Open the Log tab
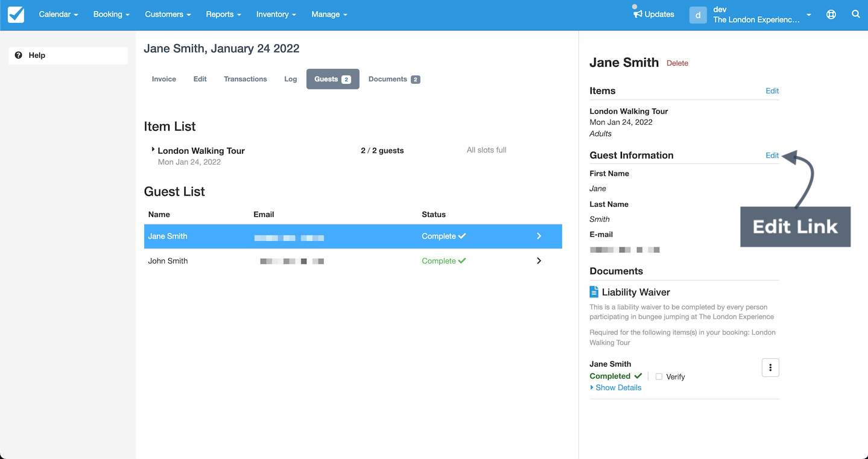Screen dimensions: 868x459 coord(291,79)
